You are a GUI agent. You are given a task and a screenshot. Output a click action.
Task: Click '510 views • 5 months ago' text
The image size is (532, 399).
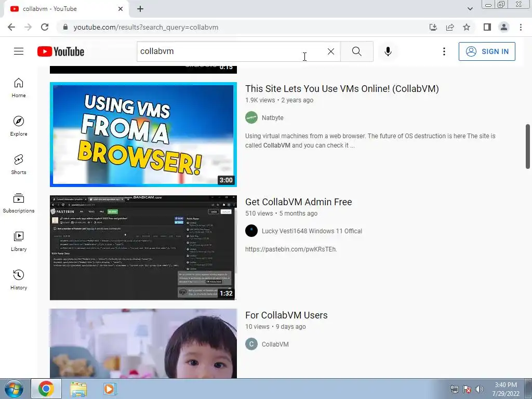(x=281, y=214)
